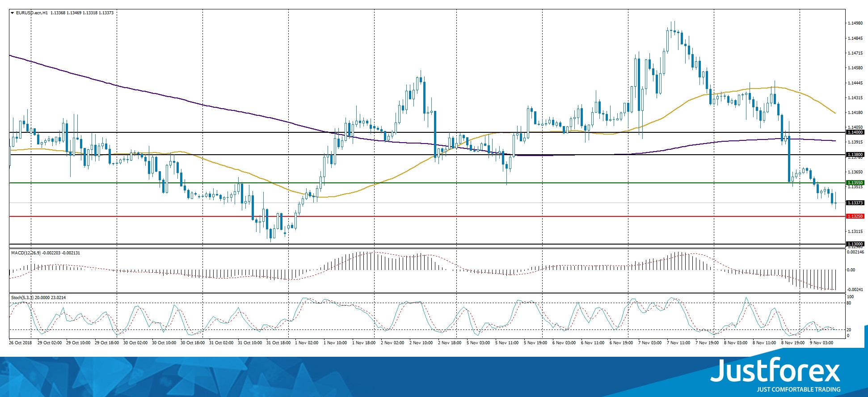Select the 1.13915 price axis label

click(855, 142)
